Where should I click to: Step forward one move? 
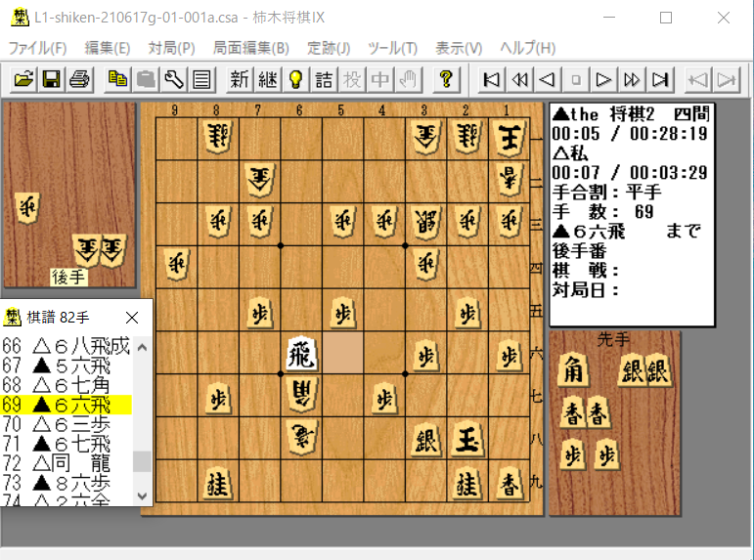(x=604, y=79)
